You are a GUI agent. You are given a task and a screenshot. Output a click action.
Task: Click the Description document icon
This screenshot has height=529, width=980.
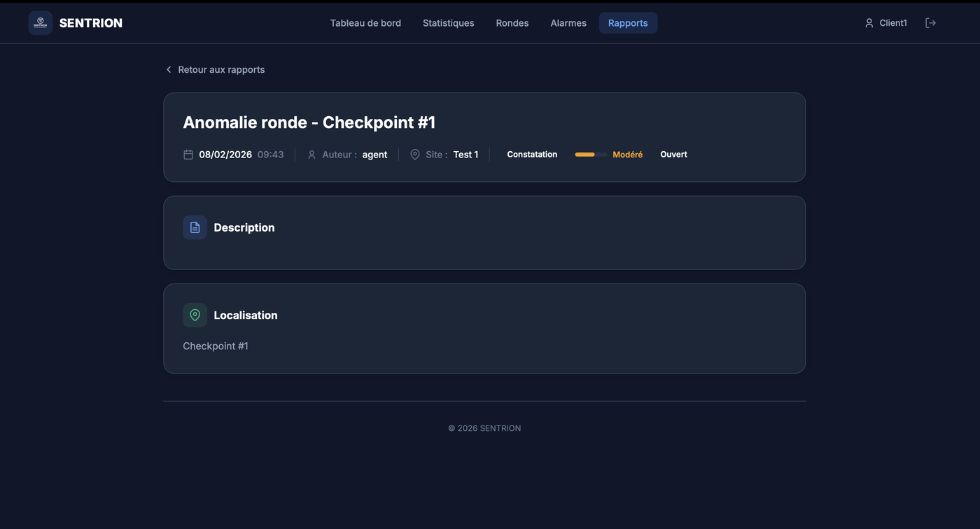click(195, 227)
